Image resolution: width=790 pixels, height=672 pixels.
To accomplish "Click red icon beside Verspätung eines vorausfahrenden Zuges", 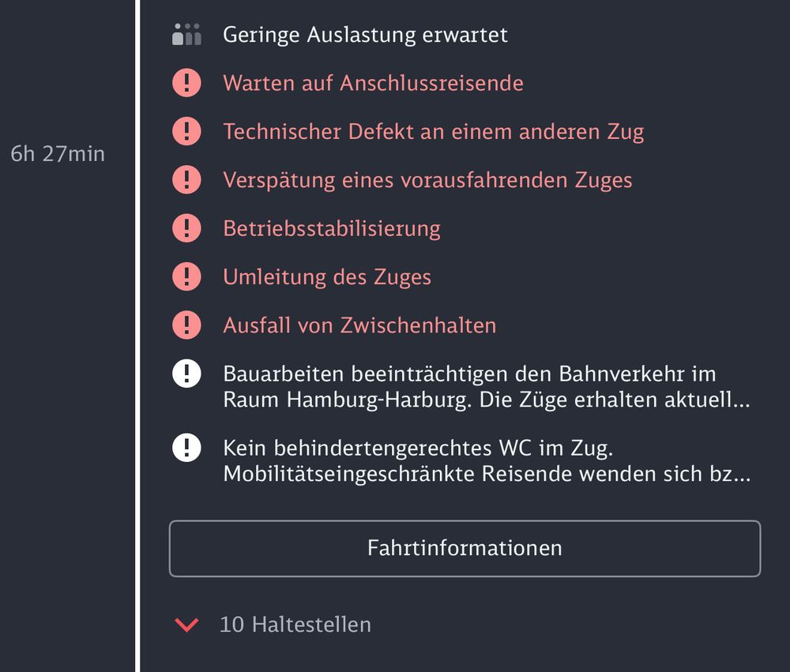I will point(186,180).
